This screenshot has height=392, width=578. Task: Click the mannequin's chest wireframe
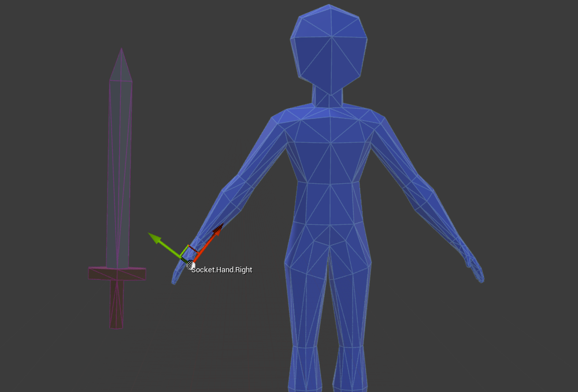[x=329, y=145]
